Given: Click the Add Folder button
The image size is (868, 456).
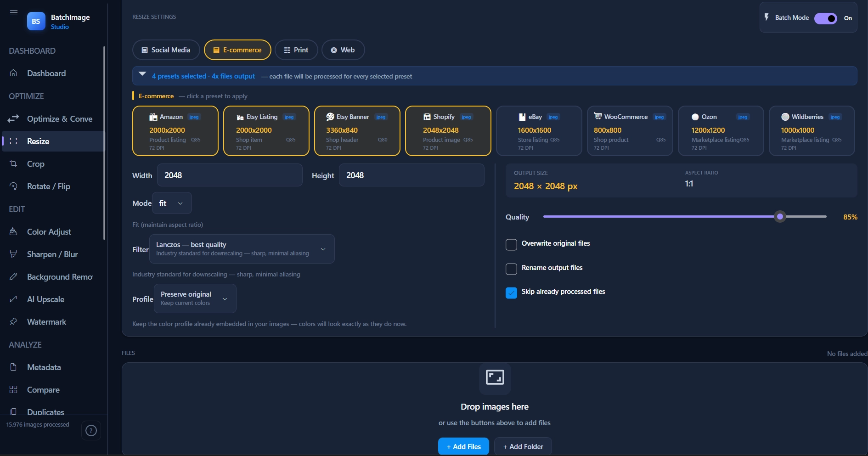Looking at the screenshot, I should click(523, 446).
